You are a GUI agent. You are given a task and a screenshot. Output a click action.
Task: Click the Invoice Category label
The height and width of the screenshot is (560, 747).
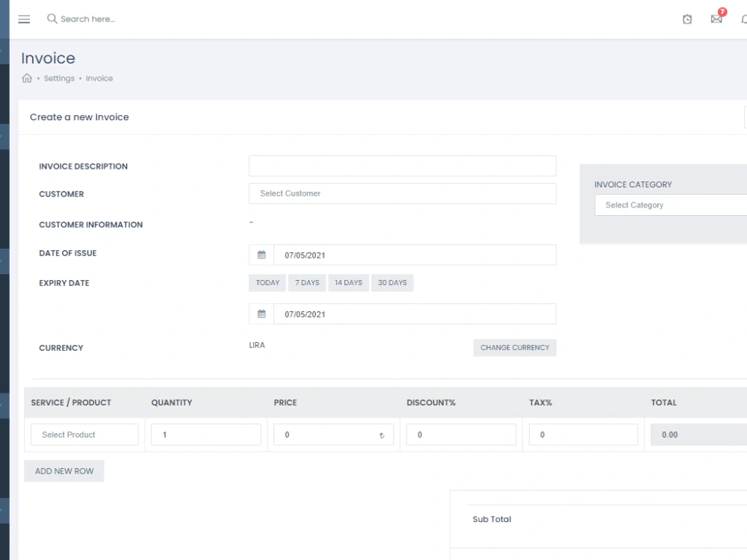coord(633,184)
